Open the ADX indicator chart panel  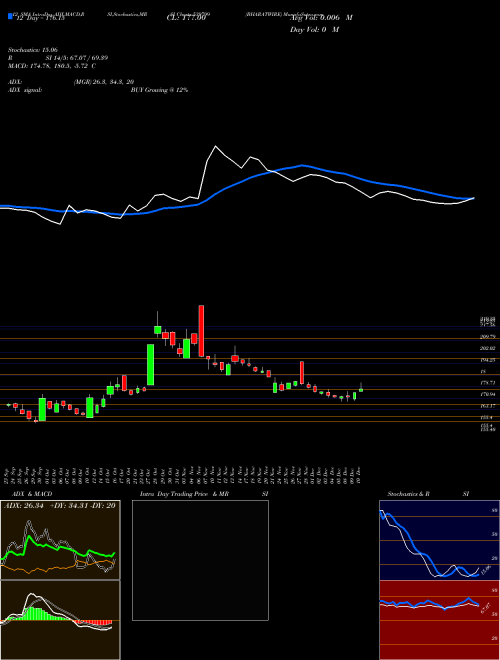pos(60,540)
